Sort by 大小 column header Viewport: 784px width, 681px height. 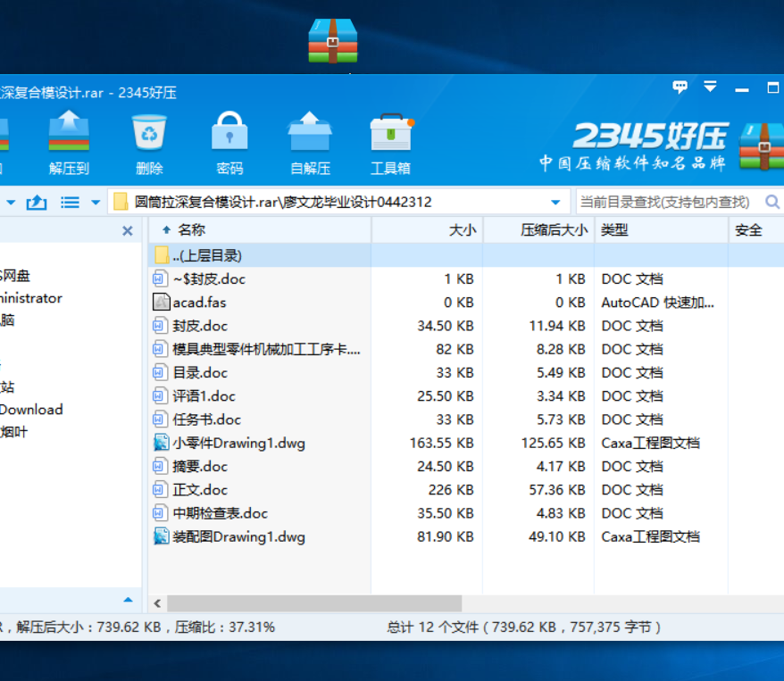click(427, 230)
